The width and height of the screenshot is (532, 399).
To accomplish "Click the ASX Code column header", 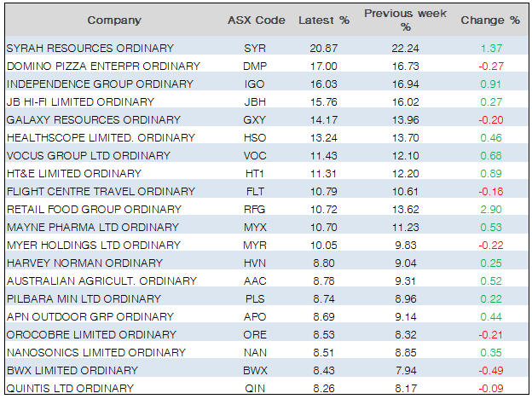I will [x=249, y=20].
